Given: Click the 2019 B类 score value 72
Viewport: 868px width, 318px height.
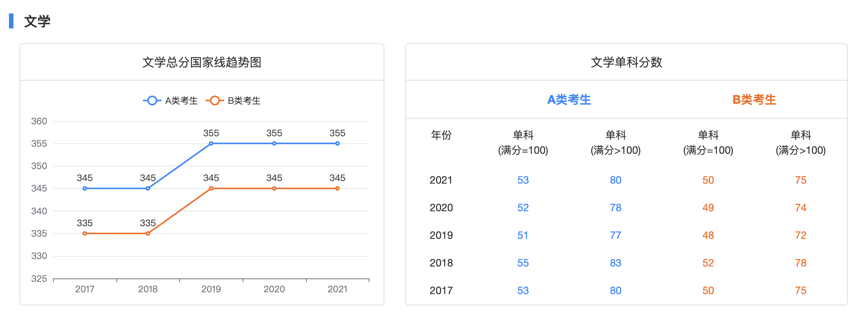Looking at the screenshot, I should pos(800,236).
